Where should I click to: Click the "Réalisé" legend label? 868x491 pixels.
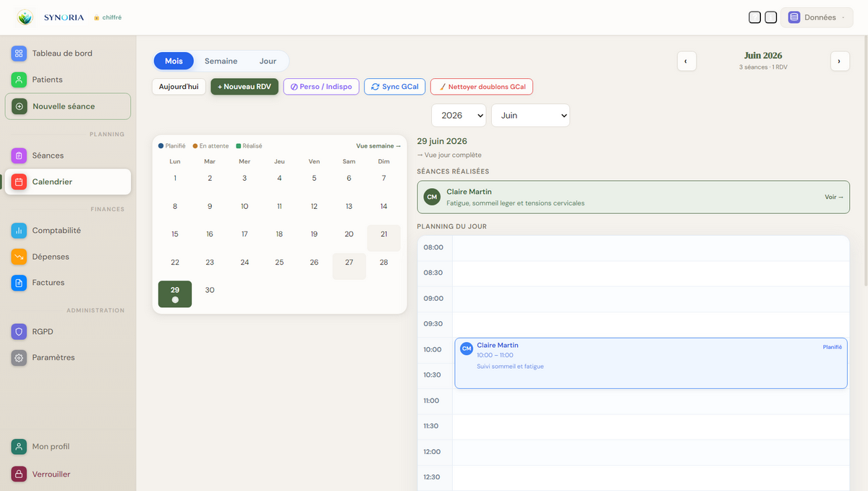coord(252,146)
